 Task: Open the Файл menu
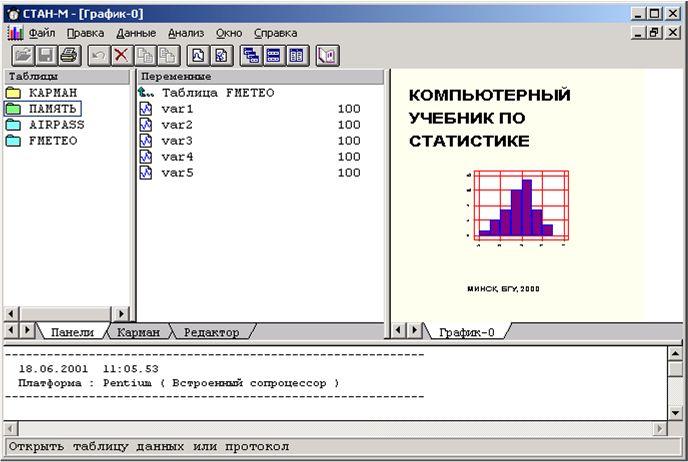point(42,33)
